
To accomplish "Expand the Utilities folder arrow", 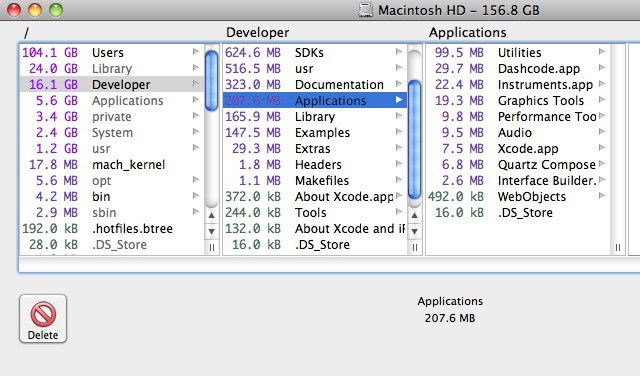I will 602,52.
